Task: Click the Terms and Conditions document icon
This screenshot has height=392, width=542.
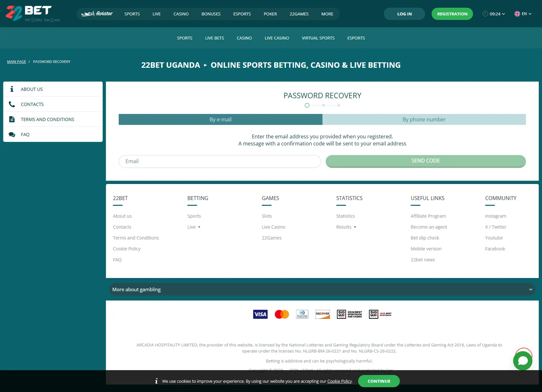Action: coord(12,119)
